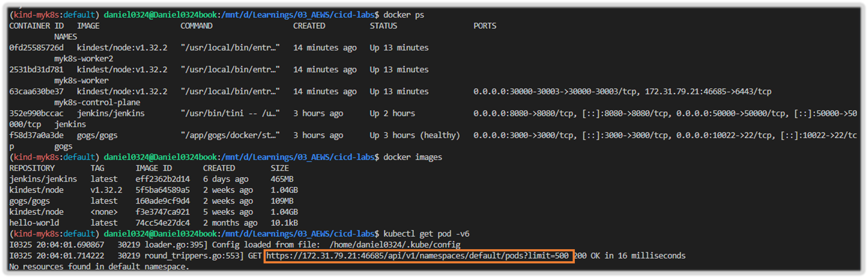Click the log timestamp 20:04:01.714222
This screenshot has height=278, width=868.
point(70,256)
